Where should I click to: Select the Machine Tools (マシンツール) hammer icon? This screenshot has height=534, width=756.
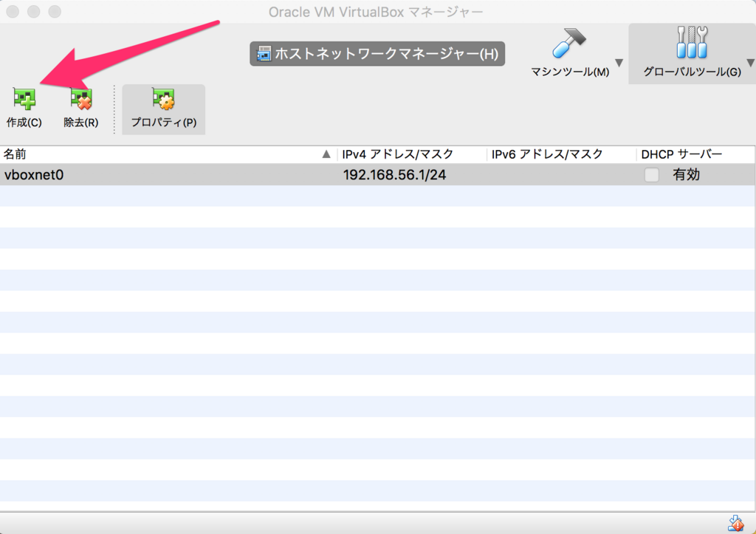point(569,42)
